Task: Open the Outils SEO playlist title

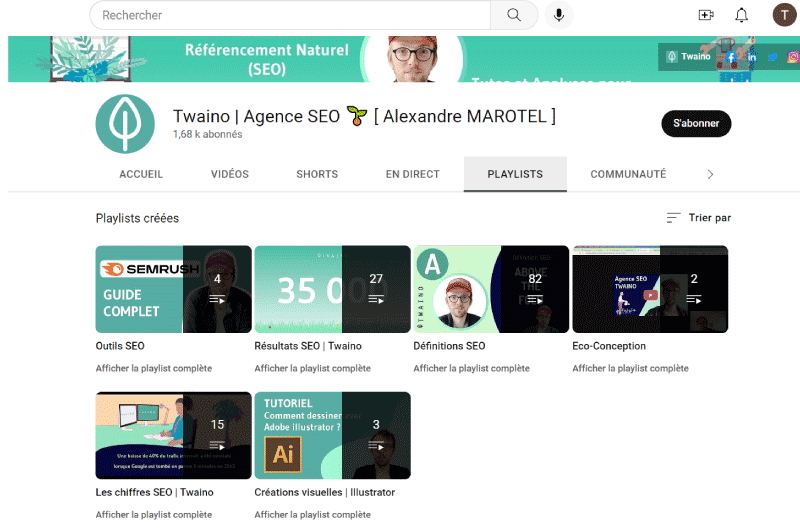Action: [x=120, y=346]
